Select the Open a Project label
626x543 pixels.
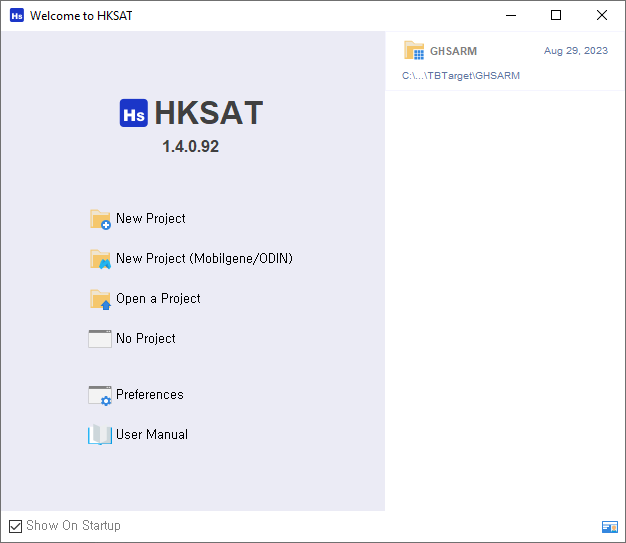(x=158, y=299)
